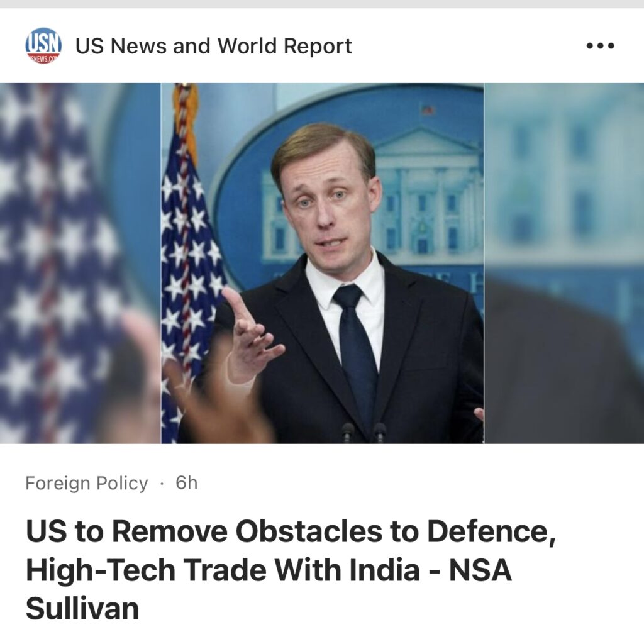Tap the 6h timestamp
The height and width of the screenshot is (644, 644).
coord(186,483)
